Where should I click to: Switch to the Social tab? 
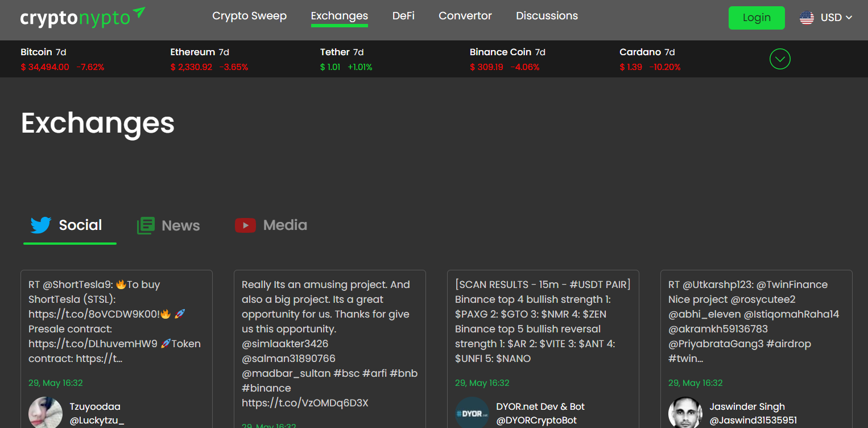pos(69,226)
